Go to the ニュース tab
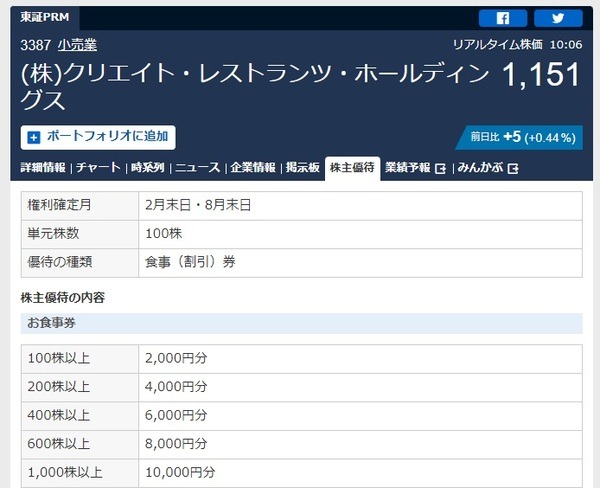The image size is (600, 488). click(x=197, y=168)
